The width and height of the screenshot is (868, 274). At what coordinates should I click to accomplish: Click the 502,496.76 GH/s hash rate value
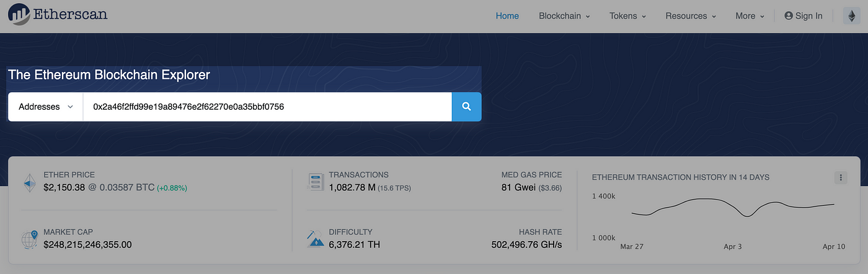coord(526,244)
